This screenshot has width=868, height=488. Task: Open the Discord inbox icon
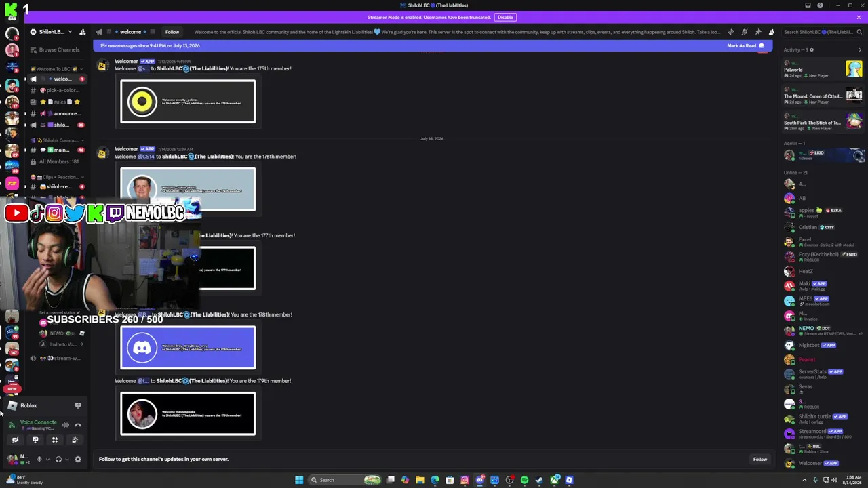[x=808, y=5]
